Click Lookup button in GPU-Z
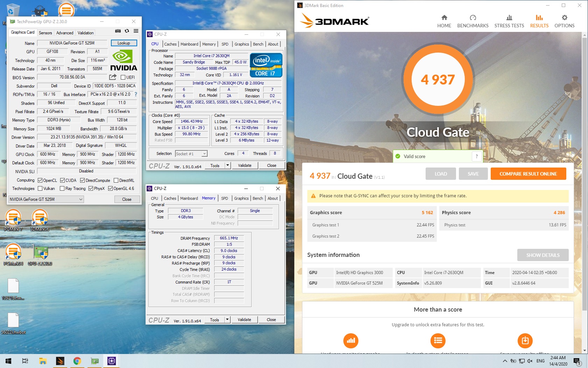The image size is (588, 368). click(124, 43)
